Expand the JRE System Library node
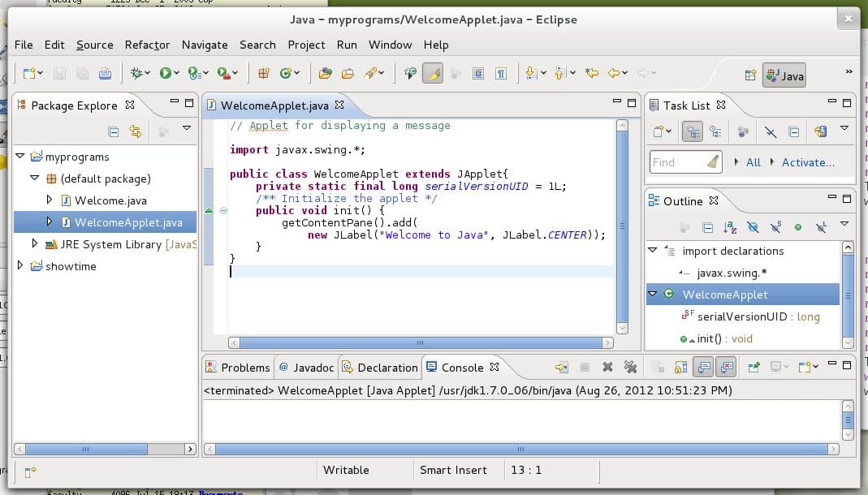The image size is (868, 495). [35, 243]
